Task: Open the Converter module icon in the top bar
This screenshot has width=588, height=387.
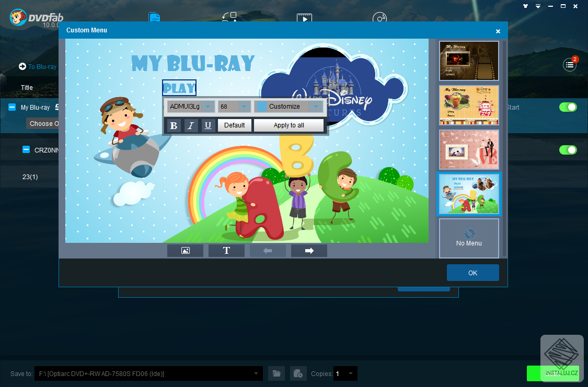Action: point(229,17)
